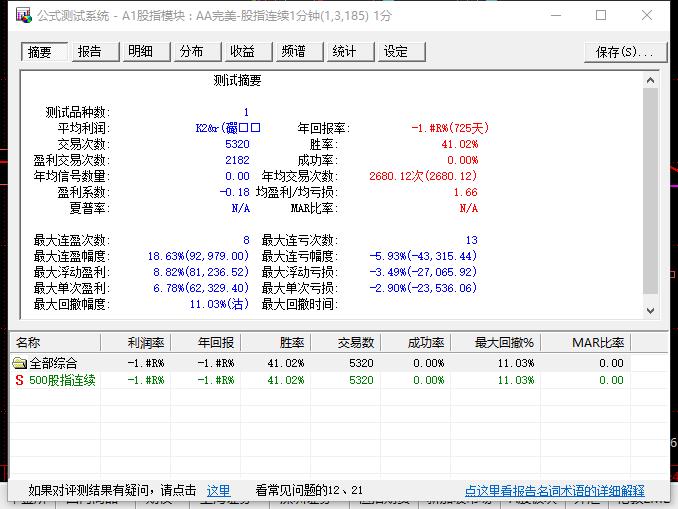Click the 最大连亏幅度 value -5.93%(-43,315.44)
This screenshot has height=509, width=678.
(x=423, y=256)
